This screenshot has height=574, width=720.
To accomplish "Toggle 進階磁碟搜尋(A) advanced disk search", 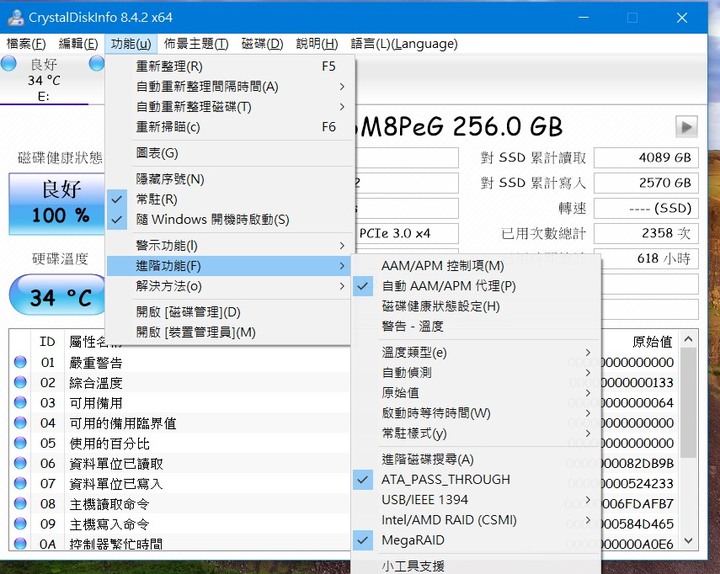I will tap(476, 459).
